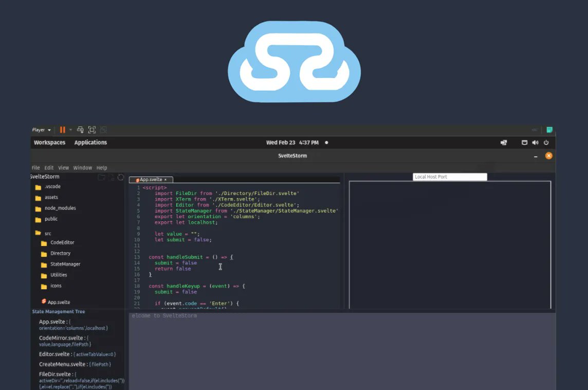Click the wired connection tray icon
The height and width of the screenshot is (390, 588).
524,143
